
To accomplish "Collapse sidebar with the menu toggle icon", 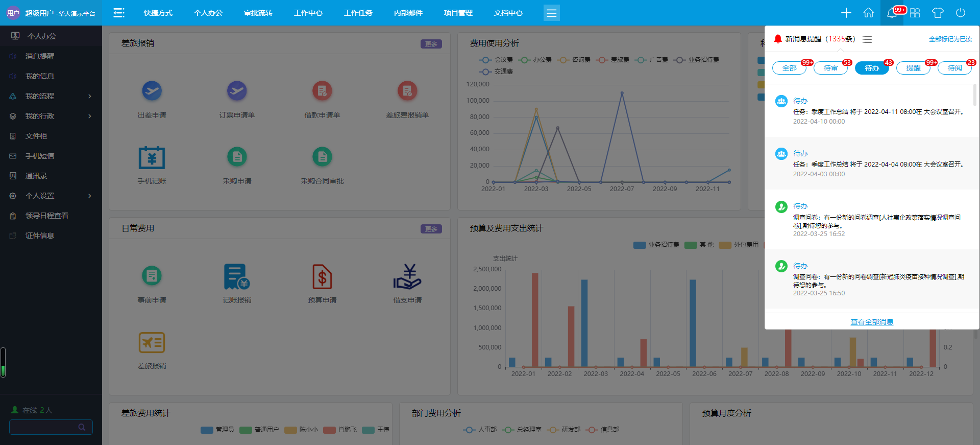I will pos(119,13).
